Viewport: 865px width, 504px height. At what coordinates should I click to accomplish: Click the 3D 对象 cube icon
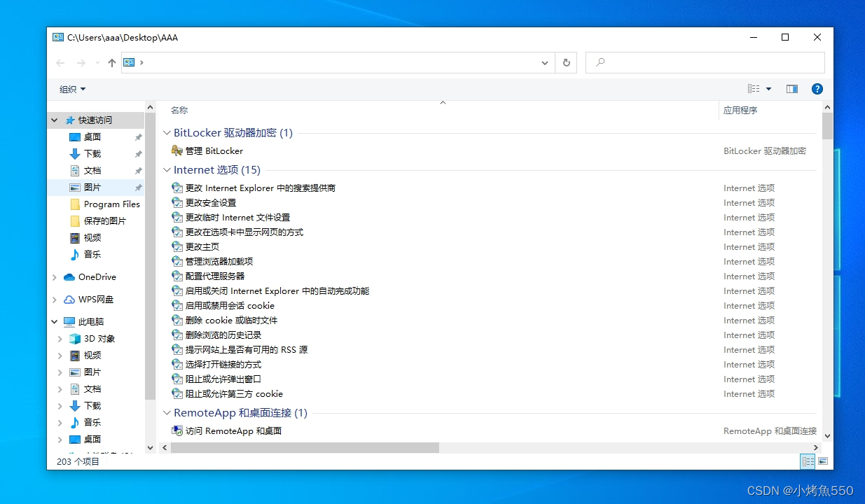click(75, 339)
